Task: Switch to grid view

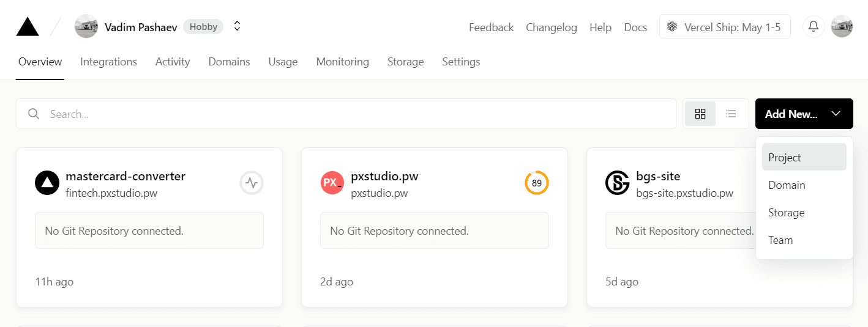Action: tap(700, 114)
